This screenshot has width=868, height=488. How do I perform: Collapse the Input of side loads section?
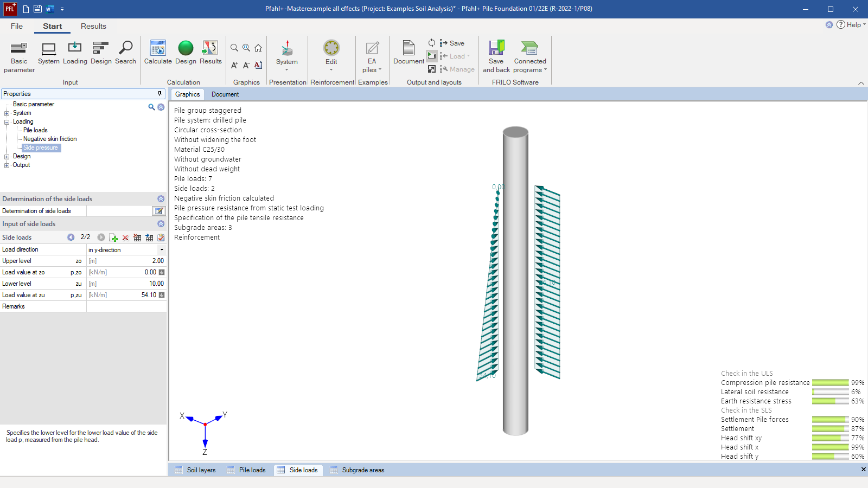click(x=161, y=224)
